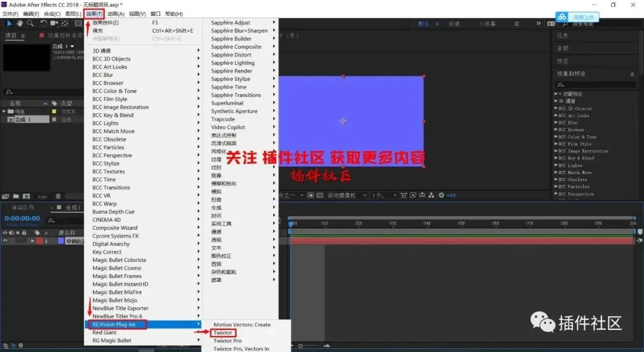This screenshot has width=644, height=352.
Task: Click the yellow label swatch for 纯色 folder
Action: (x=54, y=111)
